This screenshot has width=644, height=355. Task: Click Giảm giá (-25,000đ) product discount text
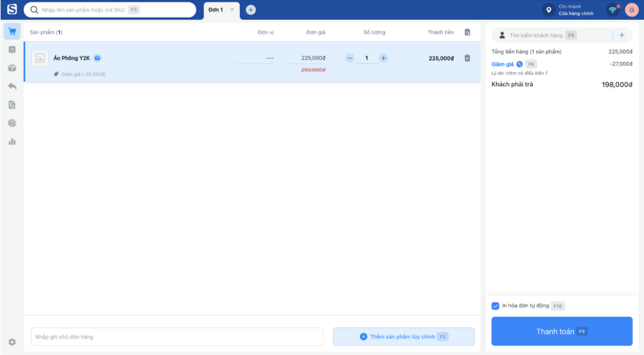(x=83, y=74)
